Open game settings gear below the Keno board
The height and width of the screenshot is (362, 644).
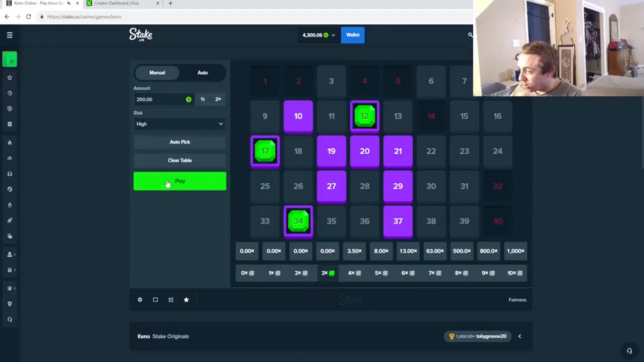[140, 300]
